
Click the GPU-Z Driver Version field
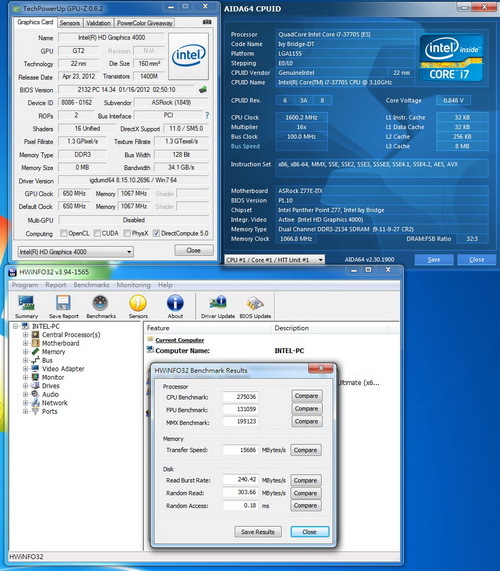coord(134,180)
